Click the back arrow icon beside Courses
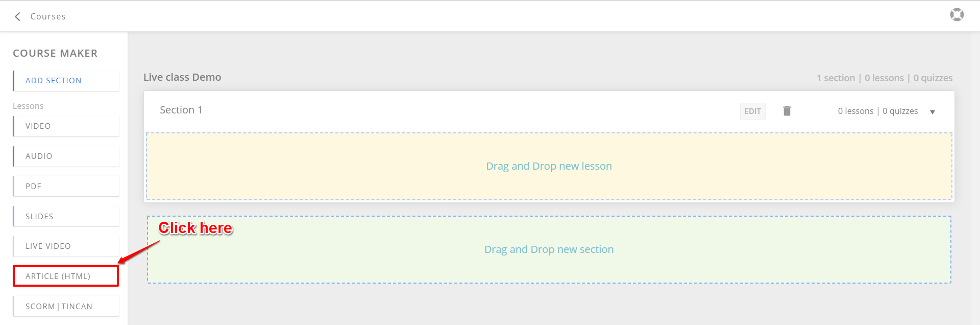The height and width of the screenshot is (325, 980). pos(17,16)
